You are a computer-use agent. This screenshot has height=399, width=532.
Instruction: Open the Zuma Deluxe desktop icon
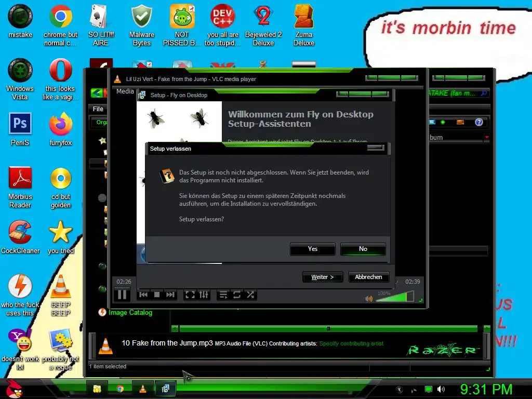pyautogui.click(x=303, y=25)
